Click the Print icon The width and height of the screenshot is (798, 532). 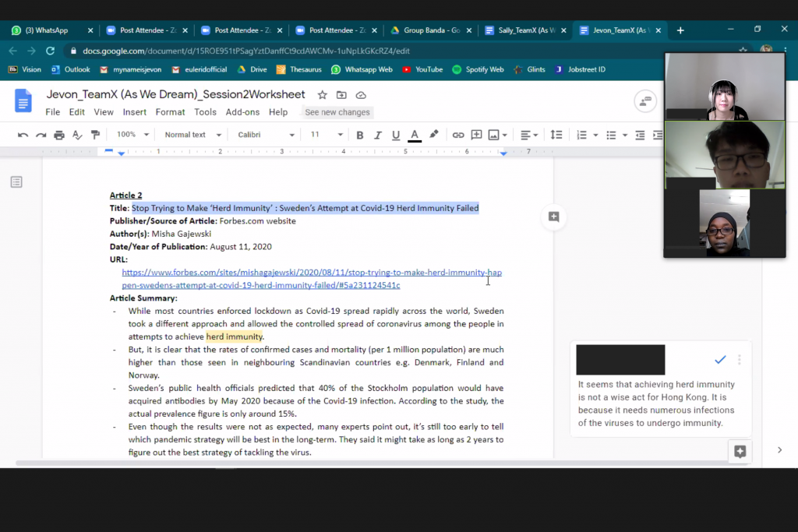59,135
